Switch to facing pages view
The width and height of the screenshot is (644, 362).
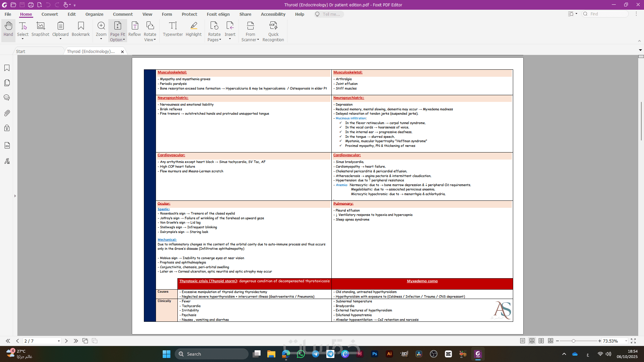[x=541, y=341]
